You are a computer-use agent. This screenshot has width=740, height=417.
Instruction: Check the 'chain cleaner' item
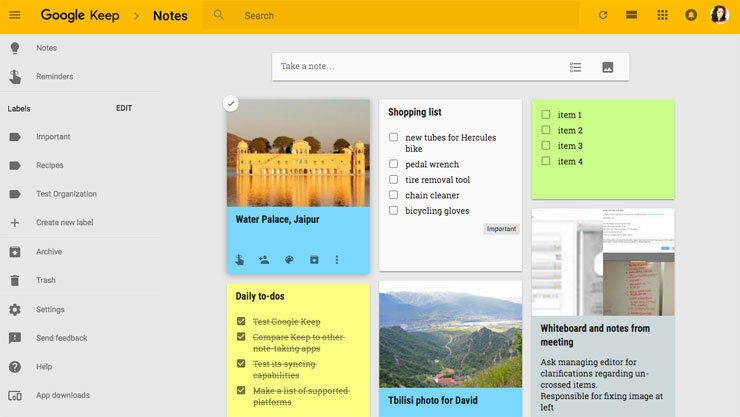pos(393,195)
